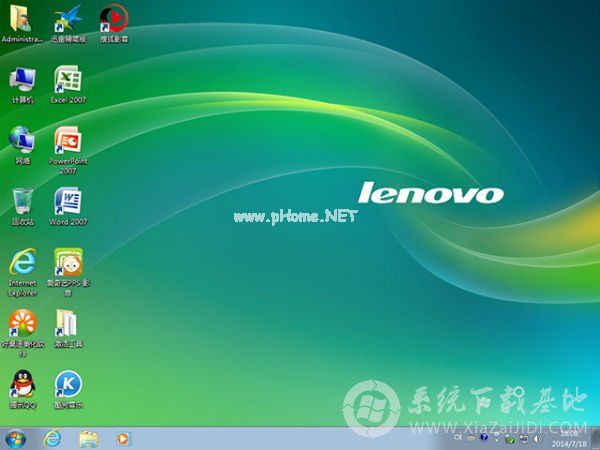The image size is (600, 450).
Task: Open the Word 2007 shortcut
Action: point(68,207)
